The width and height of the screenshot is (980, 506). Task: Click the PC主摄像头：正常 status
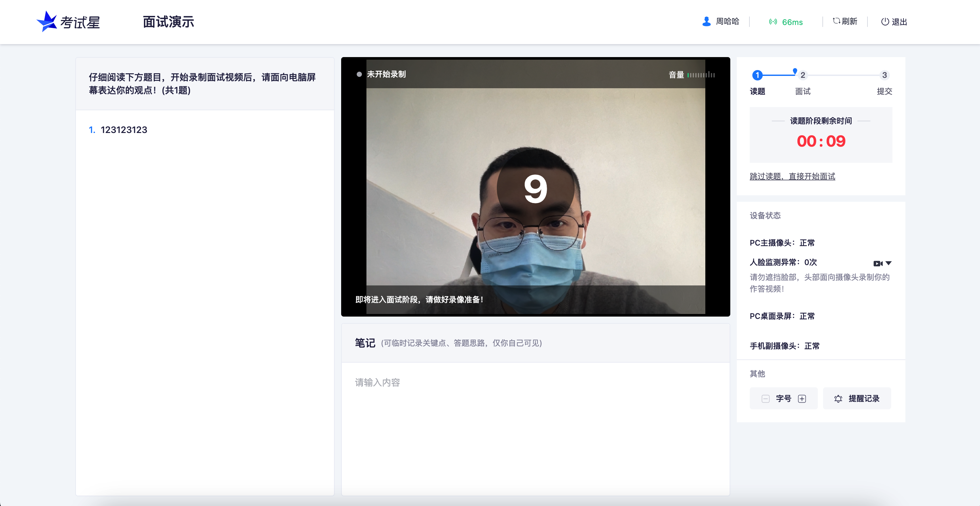click(x=782, y=243)
